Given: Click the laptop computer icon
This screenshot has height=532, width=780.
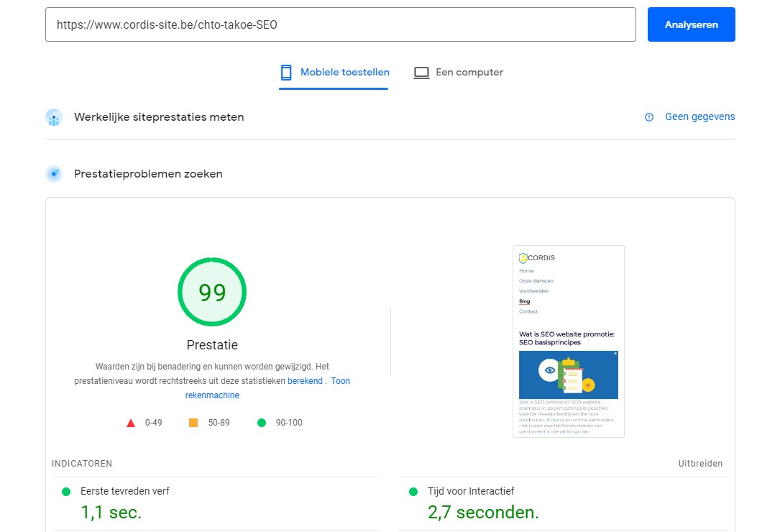Looking at the screenshot, I should click(421, 73).
